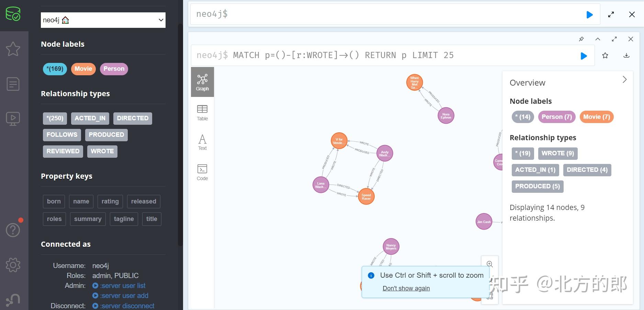Save the query as a favorite star
The image size is (644, 310).
tap(605, 55)
